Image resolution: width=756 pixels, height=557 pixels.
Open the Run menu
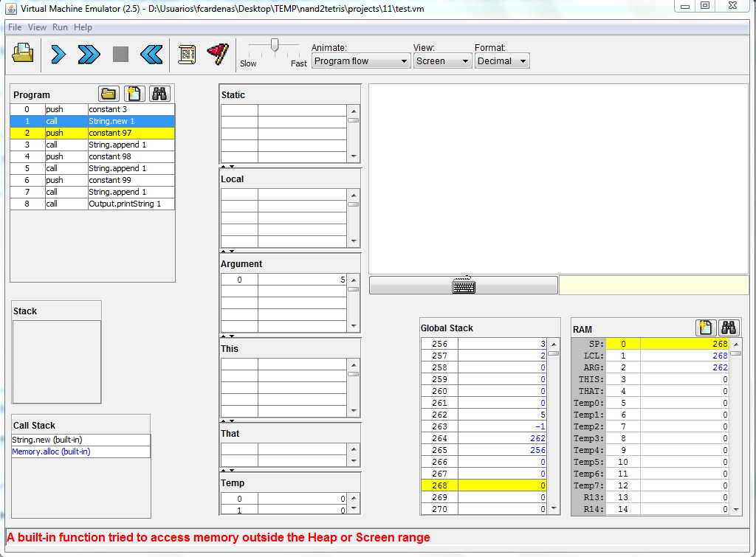[x=60, y=27]
